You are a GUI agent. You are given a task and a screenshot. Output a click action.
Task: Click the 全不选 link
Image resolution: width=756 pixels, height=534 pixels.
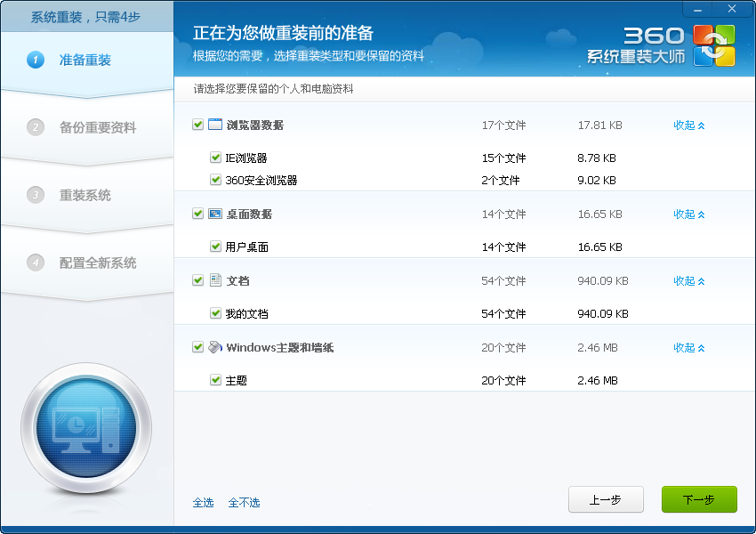[x=244, y=503]
